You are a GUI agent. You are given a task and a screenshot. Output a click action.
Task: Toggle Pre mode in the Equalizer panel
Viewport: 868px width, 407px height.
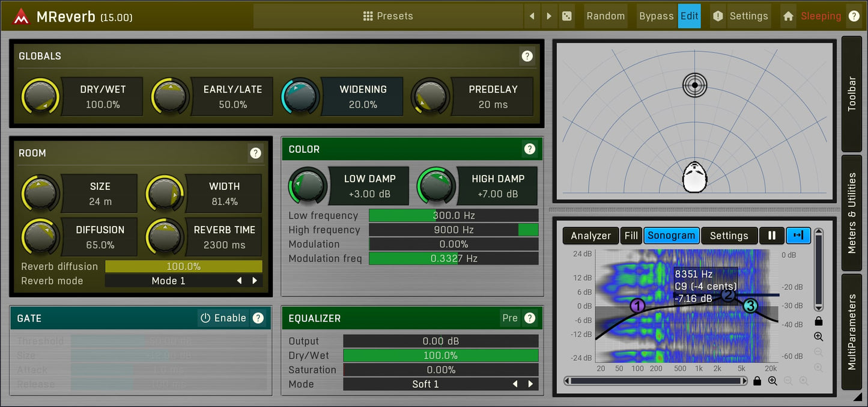[510, 318]
